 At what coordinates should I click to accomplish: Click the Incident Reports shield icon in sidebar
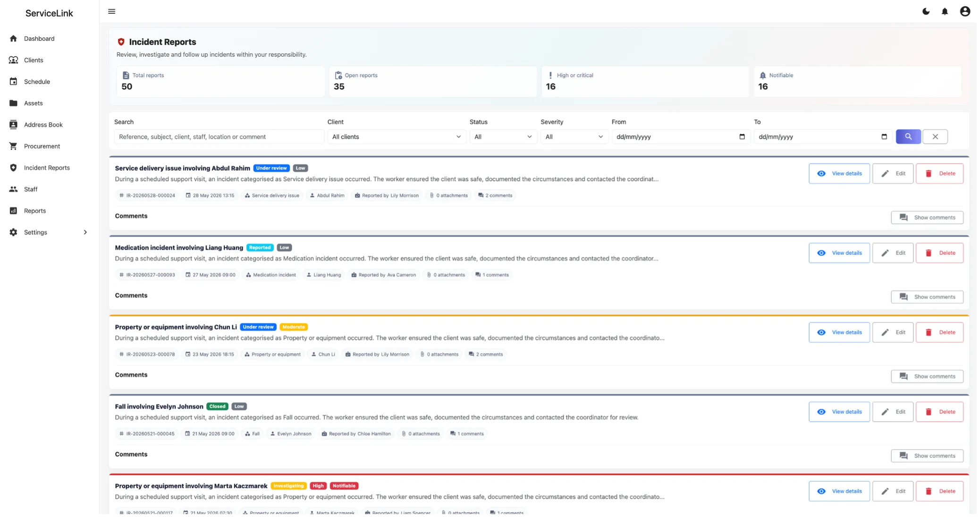pos(13,168)
